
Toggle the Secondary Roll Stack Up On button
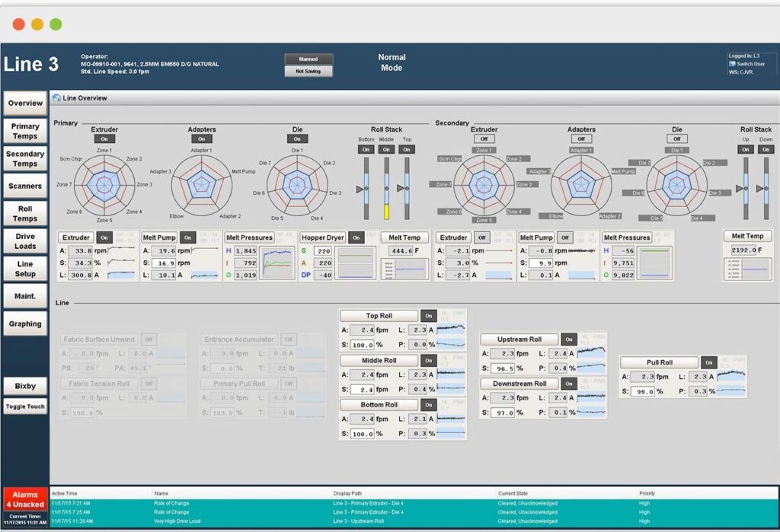pyautogui.click(x=746, y=150)
